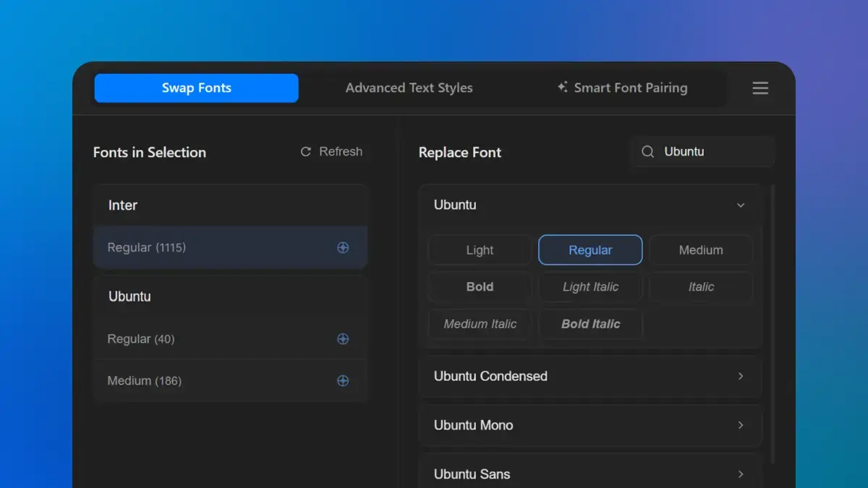
Task: Click the target icon next to Inter Regular (1115)
Action: click(x=343, y=247)
